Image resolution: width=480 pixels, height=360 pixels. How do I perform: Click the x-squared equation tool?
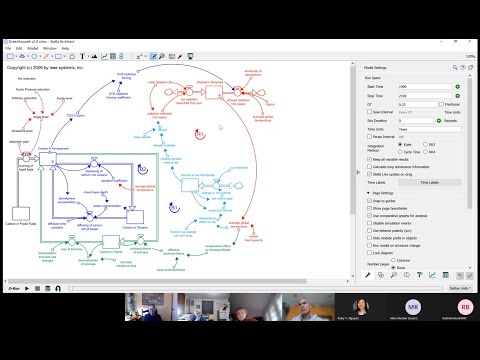140,56
